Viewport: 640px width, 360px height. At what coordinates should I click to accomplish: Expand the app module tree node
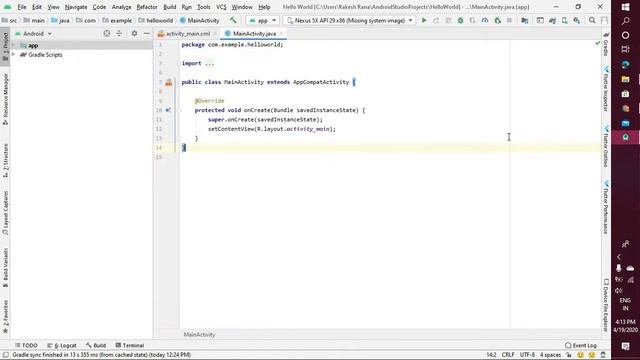(x=14, y=45)
